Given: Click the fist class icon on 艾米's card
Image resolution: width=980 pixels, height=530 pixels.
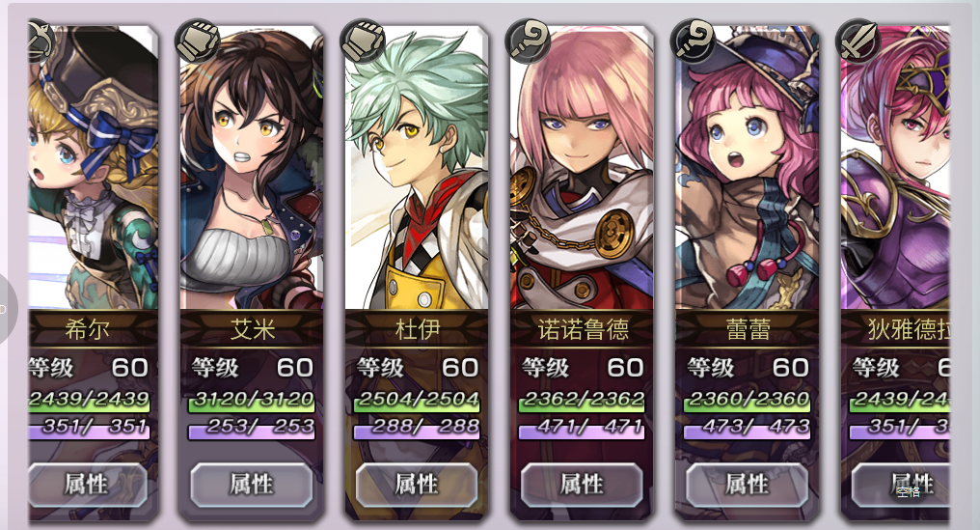Looking at the screenshot, I should pyautogui.click(x=198, y=42).
